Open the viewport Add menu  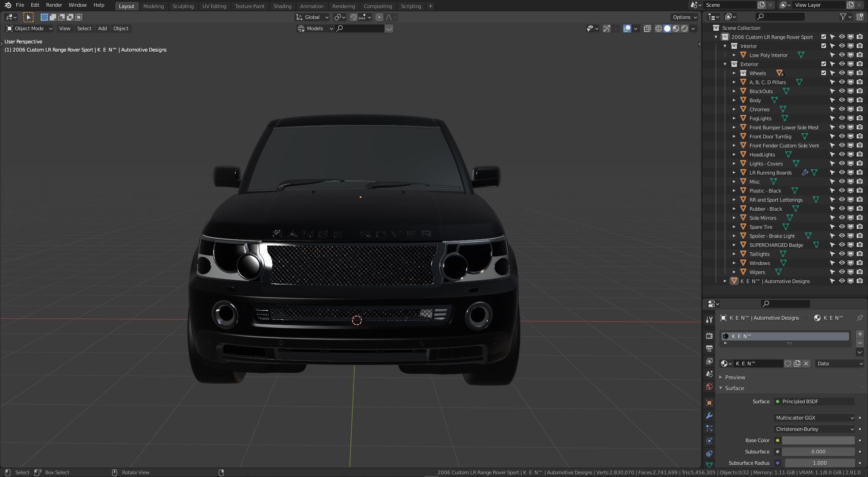click(102, 28)
